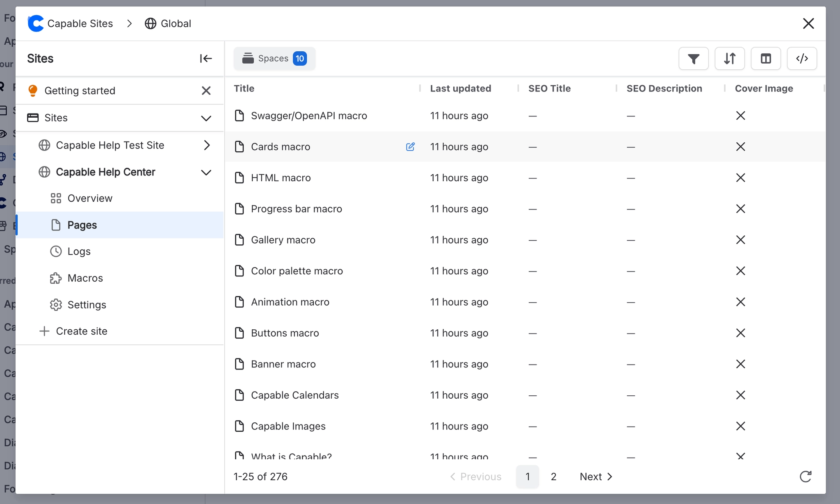The height and width of the screenshot is (504, 840).
Task: Open the Settings section
Action: [x=120, y=305]
